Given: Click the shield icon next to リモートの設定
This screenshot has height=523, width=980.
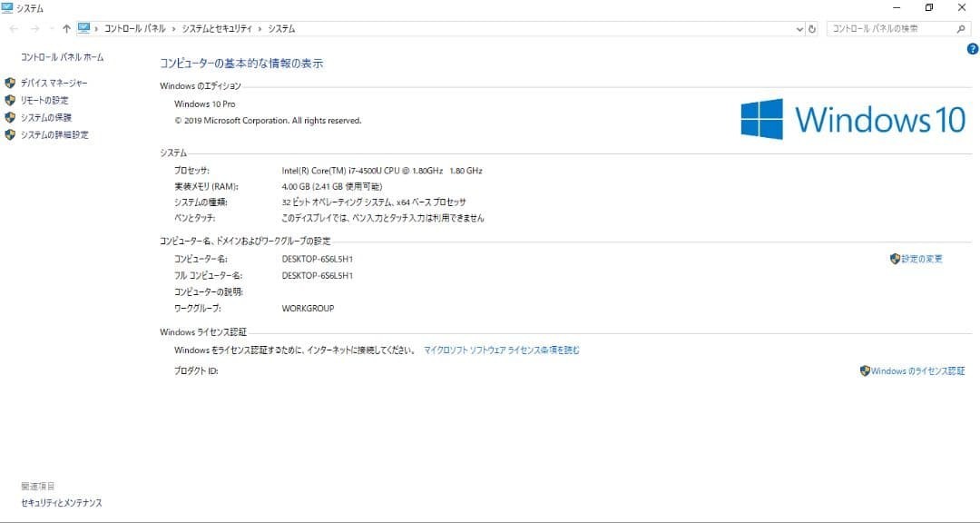Looking at the screenshot, I should [x=10, y=100].
